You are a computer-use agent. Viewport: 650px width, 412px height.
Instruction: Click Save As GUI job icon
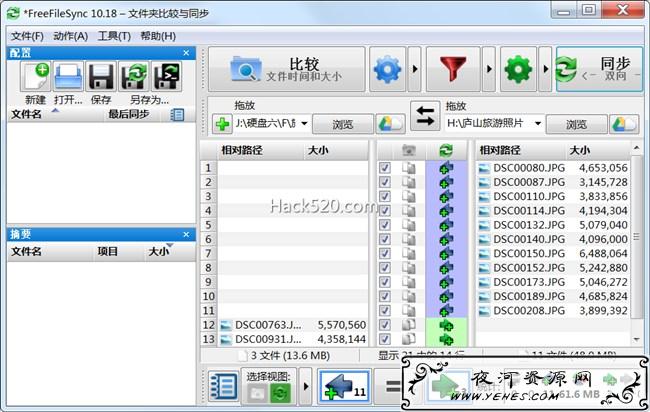coord(133,76)
